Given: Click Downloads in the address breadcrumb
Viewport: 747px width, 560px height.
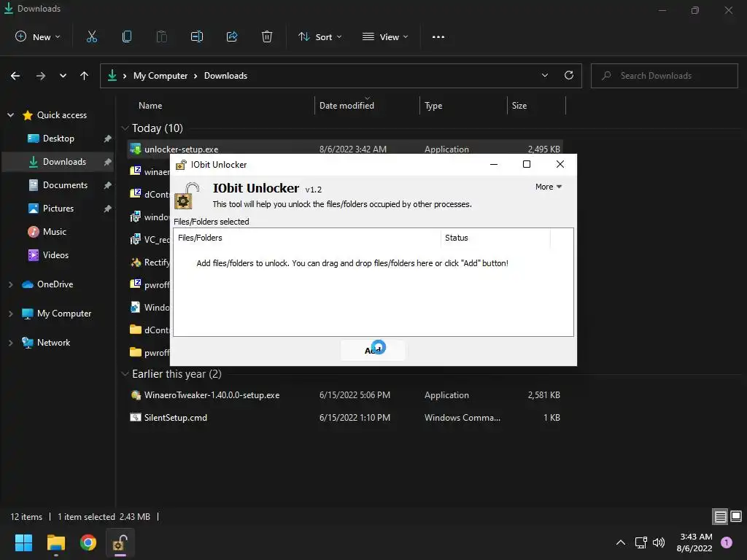Looking at the screenshot, I should (225, 76).
